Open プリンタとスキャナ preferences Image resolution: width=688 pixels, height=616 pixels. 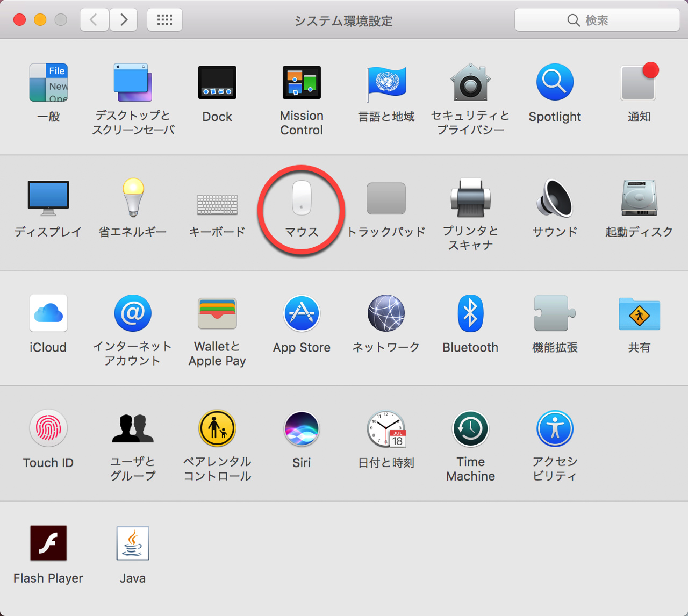[x=470, y=197]
